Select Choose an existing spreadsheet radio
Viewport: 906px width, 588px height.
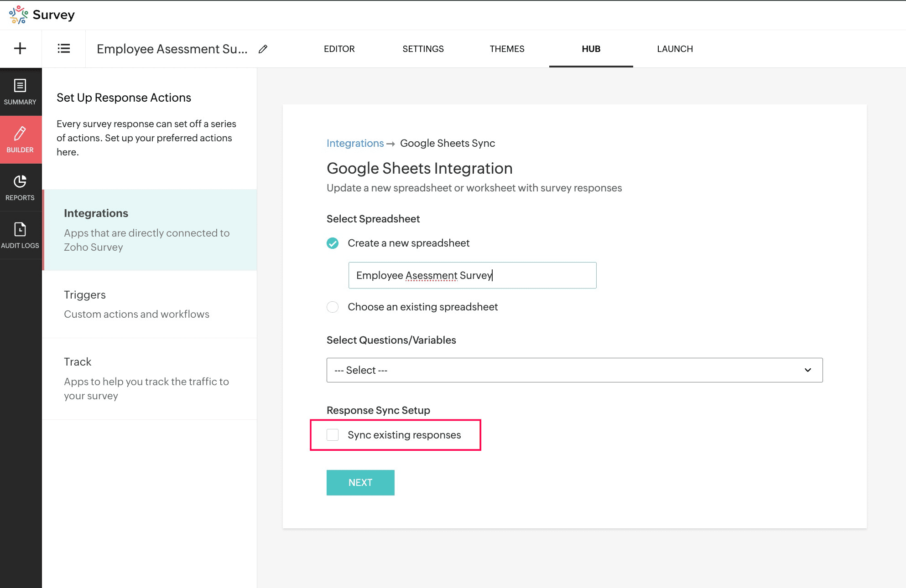pyautogui.click(x=333, y=307)
